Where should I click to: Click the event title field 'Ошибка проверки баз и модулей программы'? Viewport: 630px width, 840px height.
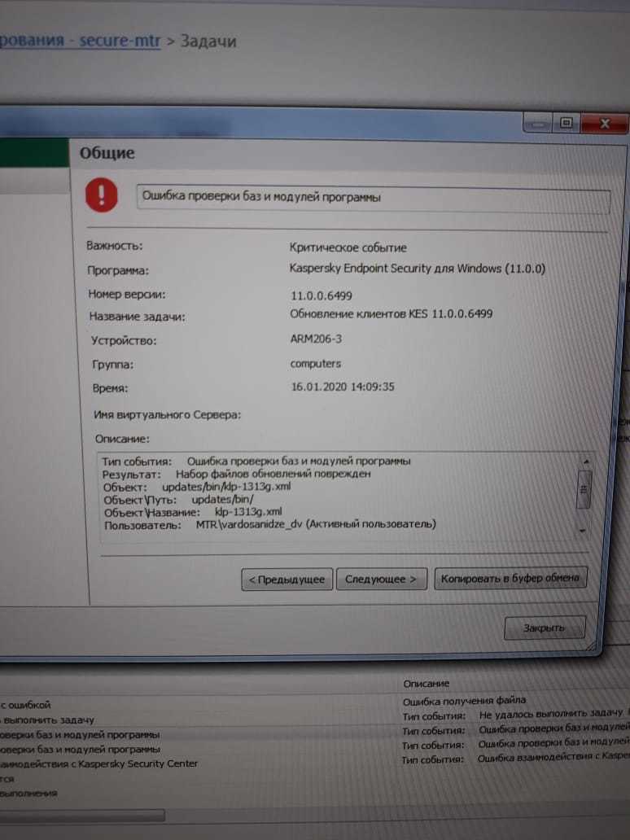click(373, 199)
